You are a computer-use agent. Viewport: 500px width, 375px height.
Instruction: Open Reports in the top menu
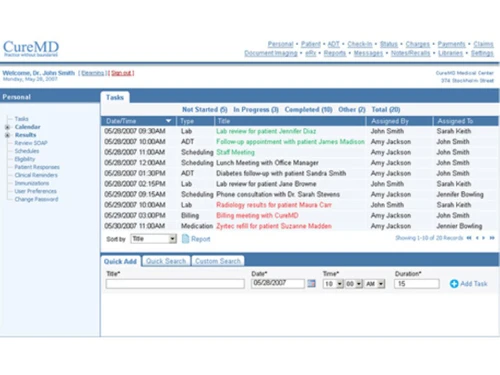click(335, 53)
